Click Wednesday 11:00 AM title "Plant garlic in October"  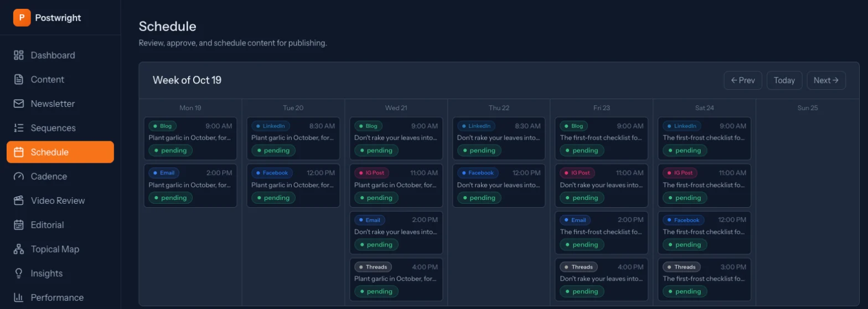point(396,185)
